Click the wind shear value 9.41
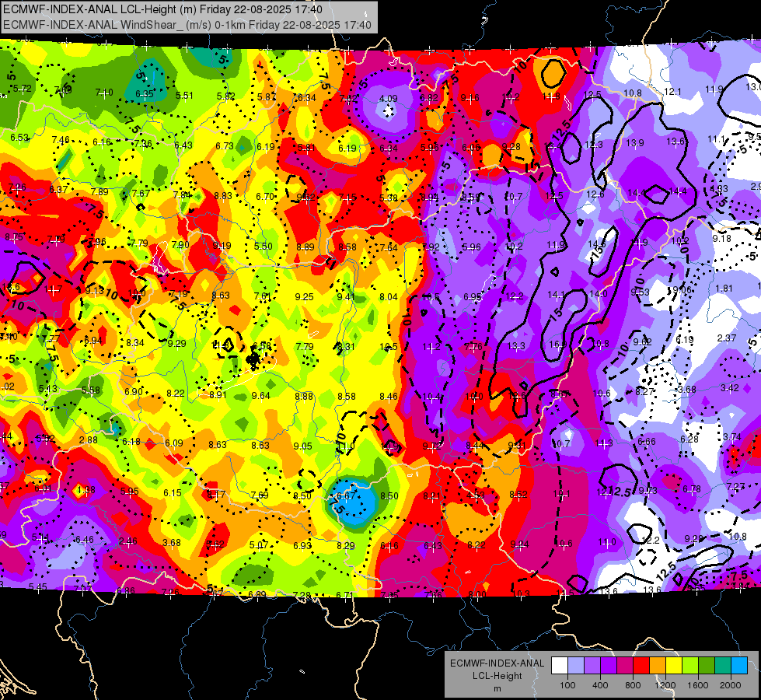761x700 pixels. [x=346, y=297]
